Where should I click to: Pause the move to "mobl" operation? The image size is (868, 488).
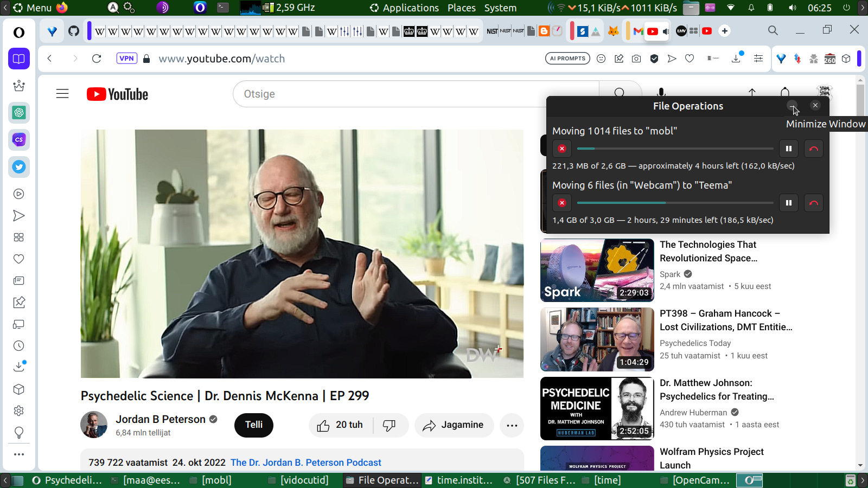pyautogui.click(x=789, y=149)
